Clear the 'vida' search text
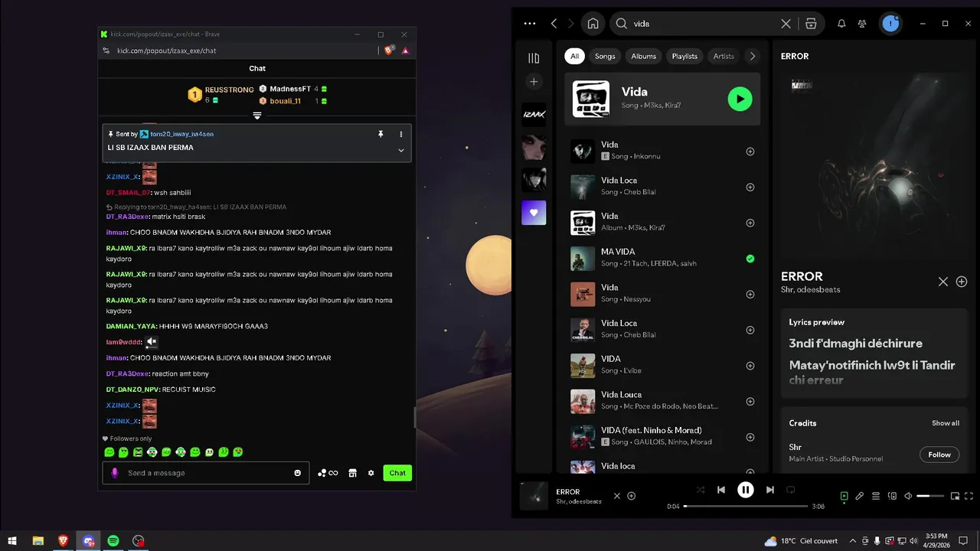This screenshot has height=551, width=980. coord(786,24)
